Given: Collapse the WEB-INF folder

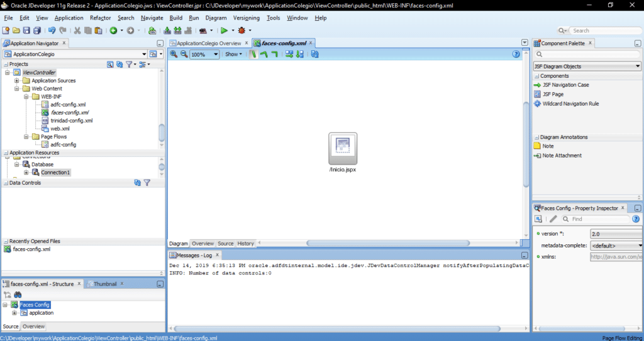Looking at the screenshot, I should (26, 97).
